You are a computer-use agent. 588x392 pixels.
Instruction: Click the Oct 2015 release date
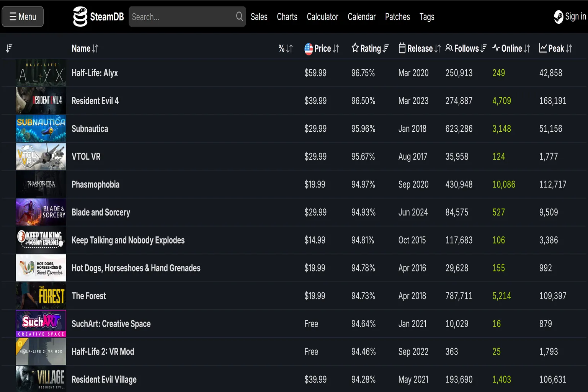pos(412,240)
